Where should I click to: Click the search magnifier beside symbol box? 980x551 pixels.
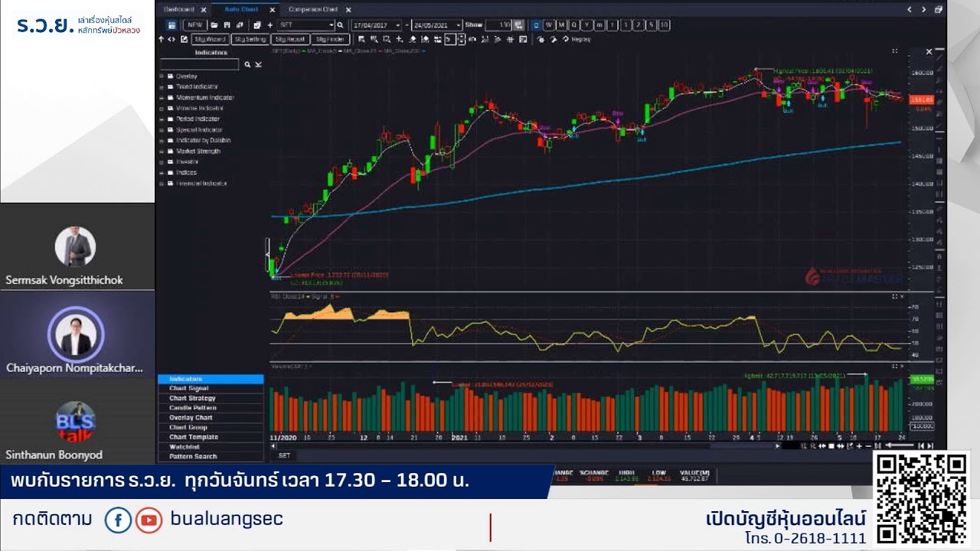tap(340, 24)
